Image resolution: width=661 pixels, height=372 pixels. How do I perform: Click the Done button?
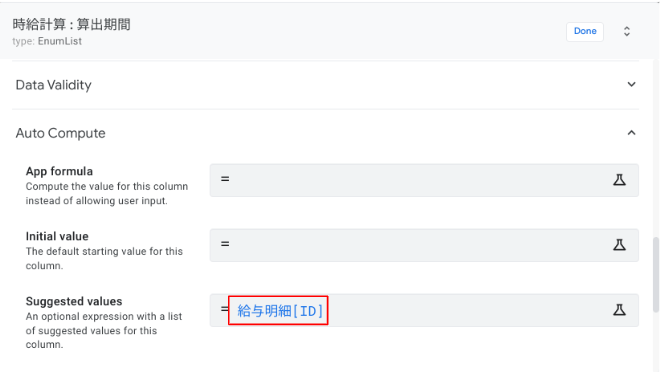click(x=585, y=32)
